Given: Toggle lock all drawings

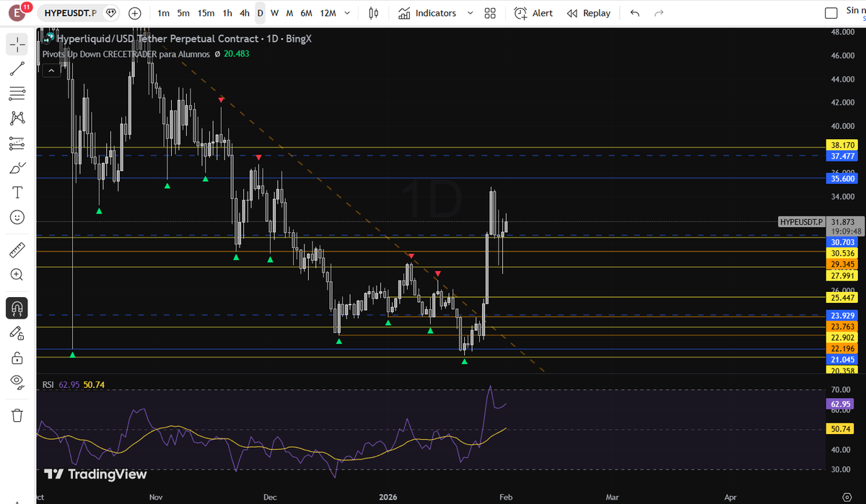Looking at the screenshot, I should click(17, 357).
